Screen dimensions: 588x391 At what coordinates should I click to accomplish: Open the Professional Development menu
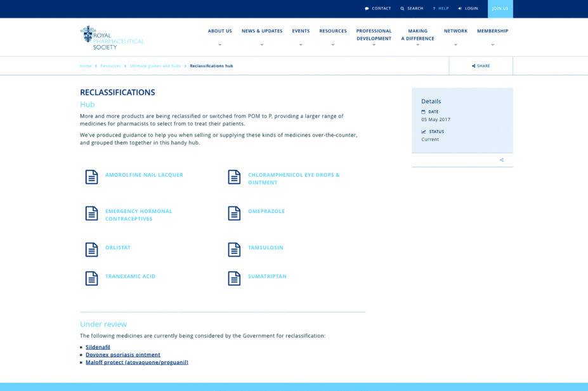click(x=374, y=34)
